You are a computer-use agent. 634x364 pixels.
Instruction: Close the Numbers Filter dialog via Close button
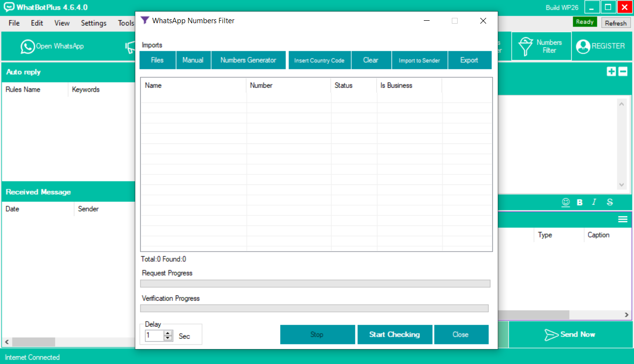pos(461,335)
